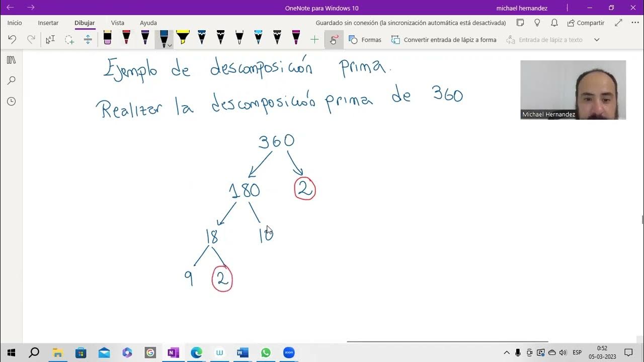This screenshot has width=644, height=362.
Task: Select the objects or type text tool
Action: tap(50, 39)
